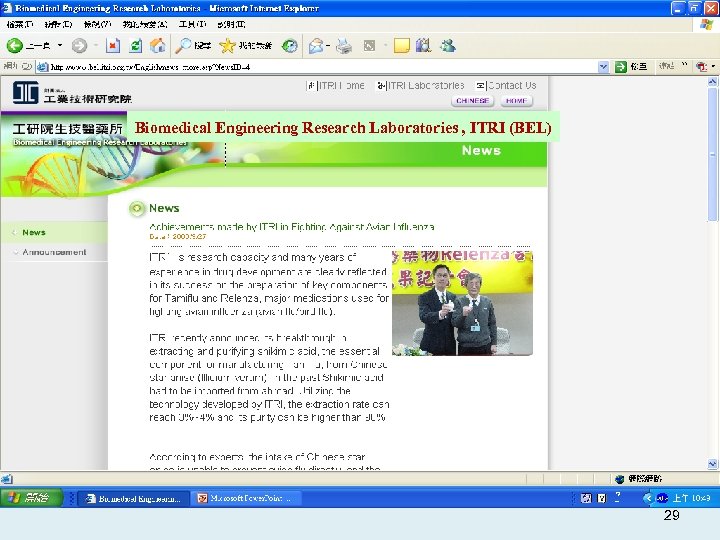Open the 說明 (Help) menu

click(231, 24)
